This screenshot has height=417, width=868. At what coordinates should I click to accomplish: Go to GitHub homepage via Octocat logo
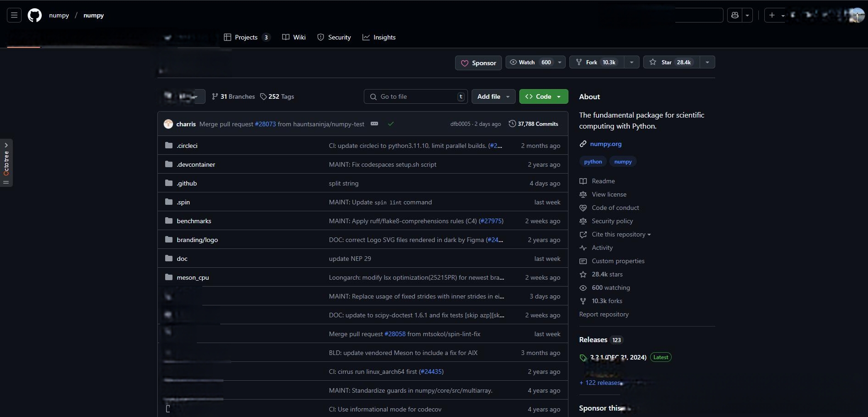coord(34,15)
